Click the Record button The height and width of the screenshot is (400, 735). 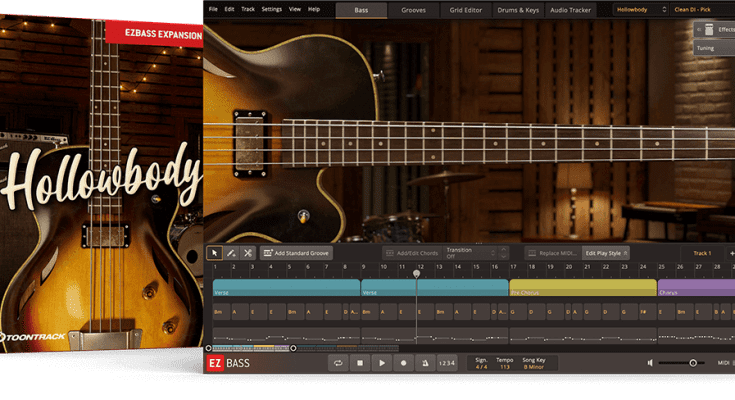tap(404, 363)
